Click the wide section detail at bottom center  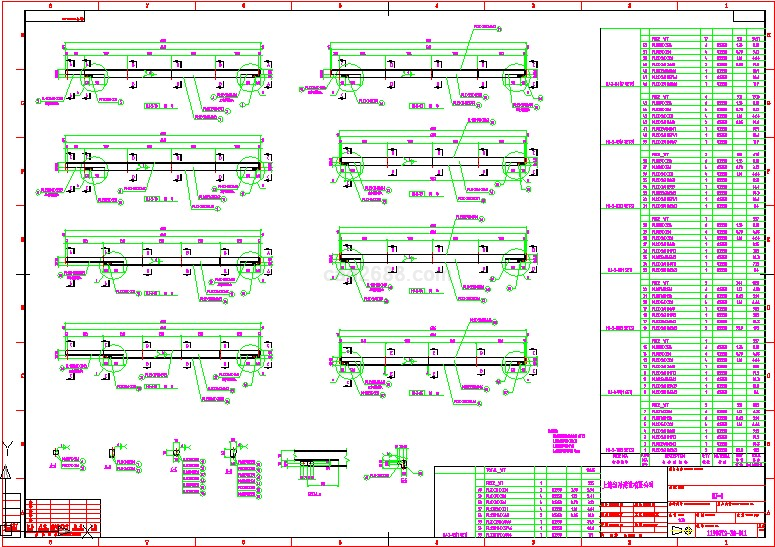point(314,463)
